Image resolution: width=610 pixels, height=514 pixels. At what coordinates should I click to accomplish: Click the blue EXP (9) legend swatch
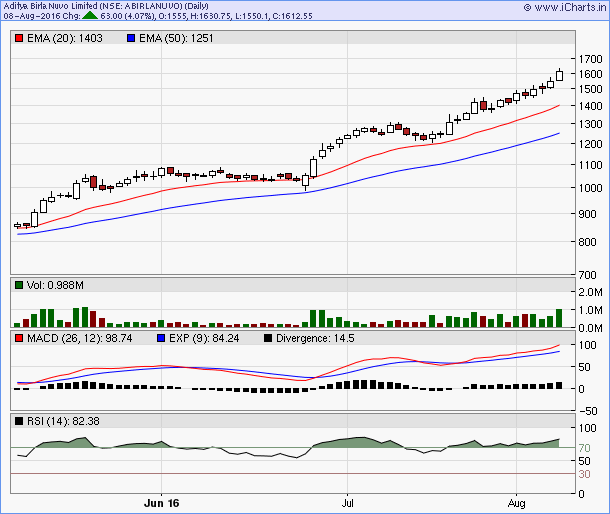point(161,338)
